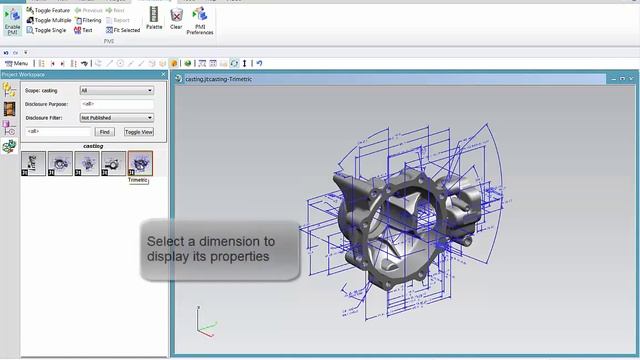
Task: Click the 'casting.jt:casting-Trimetric' viewer title
Action: [218, 79]
